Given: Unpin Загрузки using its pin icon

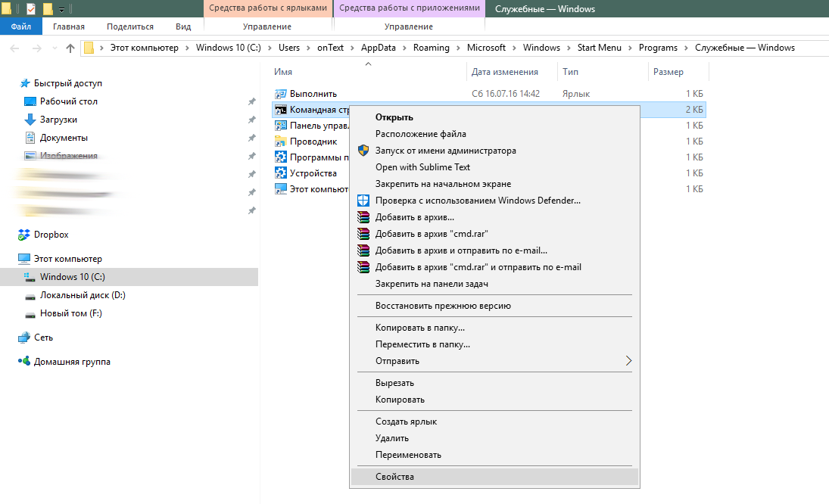Looking at the screenshot, I should (x=251, y=120).
